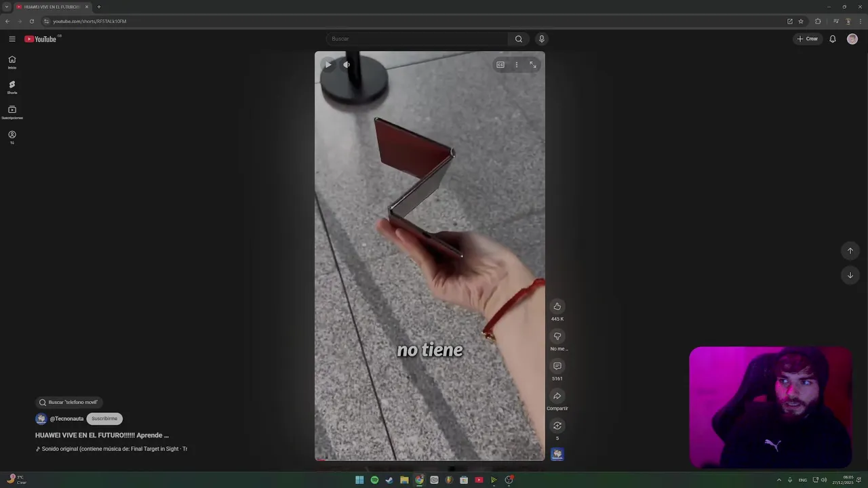Mute the Short's volume

pyautogui.click(x=347, y=65)
